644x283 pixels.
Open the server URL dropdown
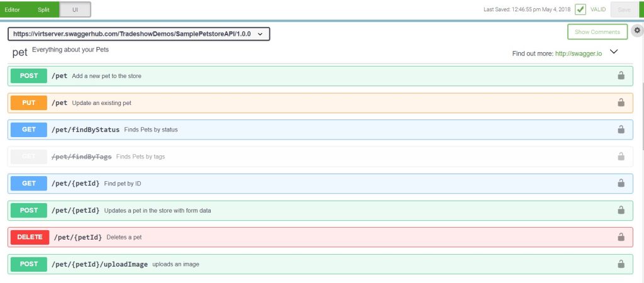(138, 34)
